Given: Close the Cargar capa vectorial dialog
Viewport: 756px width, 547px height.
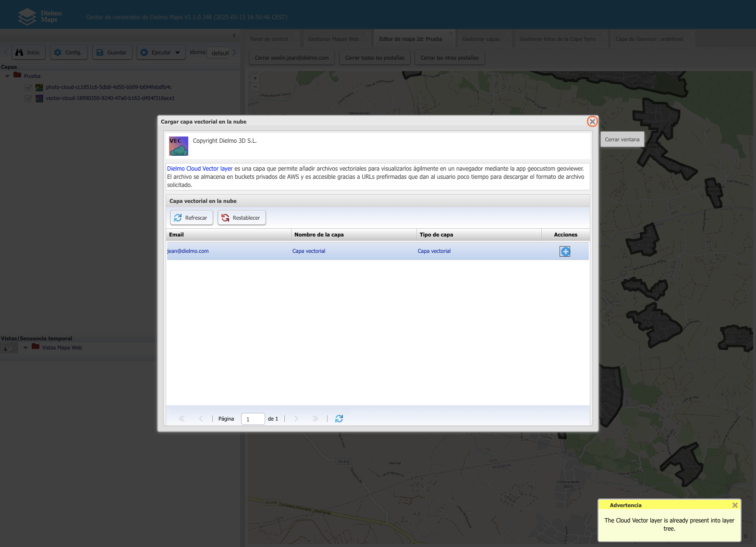Looking at the screenshot, I should 592,122.
